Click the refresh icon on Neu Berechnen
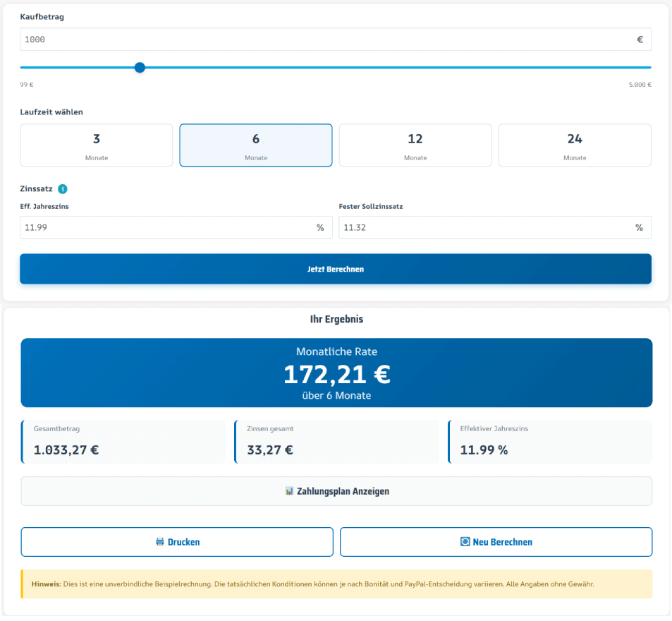The height and width of the screenshot is (621, 672). (x=465, y=542)
